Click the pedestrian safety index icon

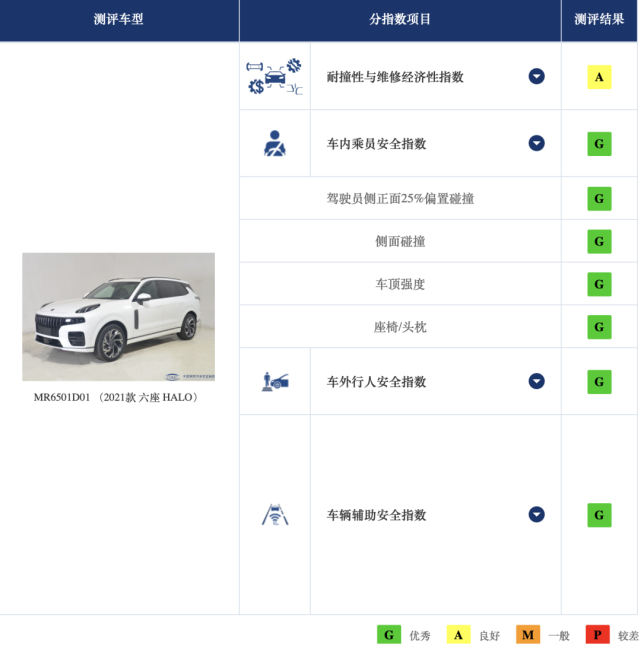[x=275, y=381]
